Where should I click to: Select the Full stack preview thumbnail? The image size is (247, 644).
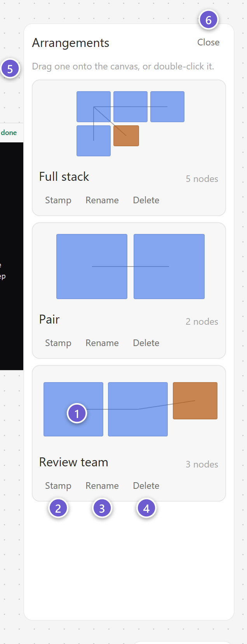(130, 124)
